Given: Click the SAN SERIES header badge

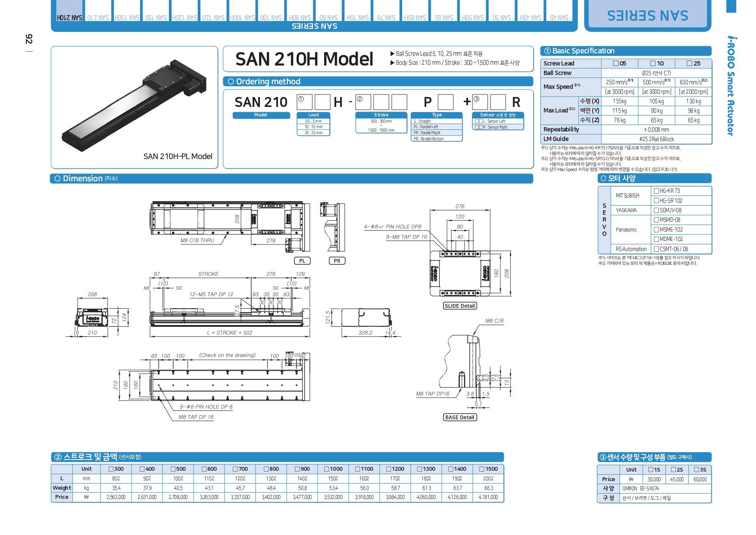Looking at the screenshot, I should (x=647, y=16).
